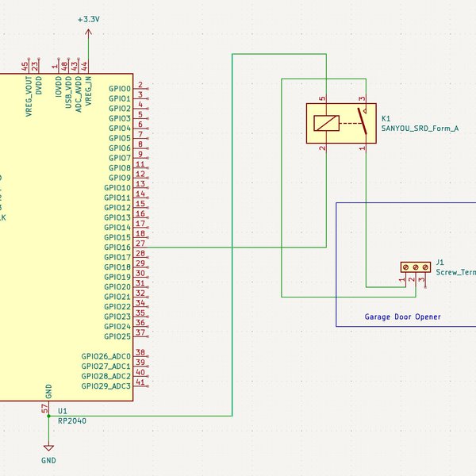Click the Garage Door Opener text label

click(x=402, y=317)
